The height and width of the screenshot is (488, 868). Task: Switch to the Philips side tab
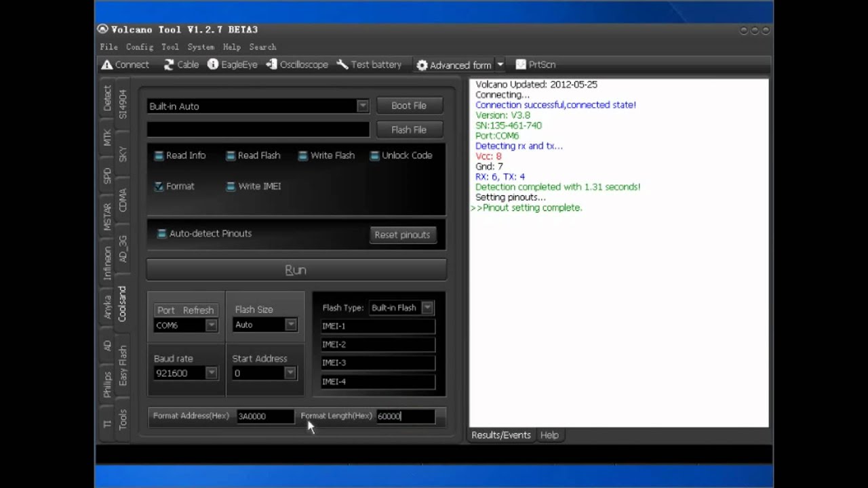tap(106, 384)
